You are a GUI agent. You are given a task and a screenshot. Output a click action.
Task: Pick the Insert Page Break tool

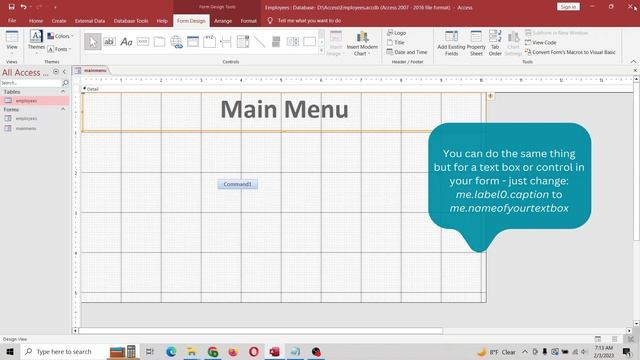[x=226, y=42]
